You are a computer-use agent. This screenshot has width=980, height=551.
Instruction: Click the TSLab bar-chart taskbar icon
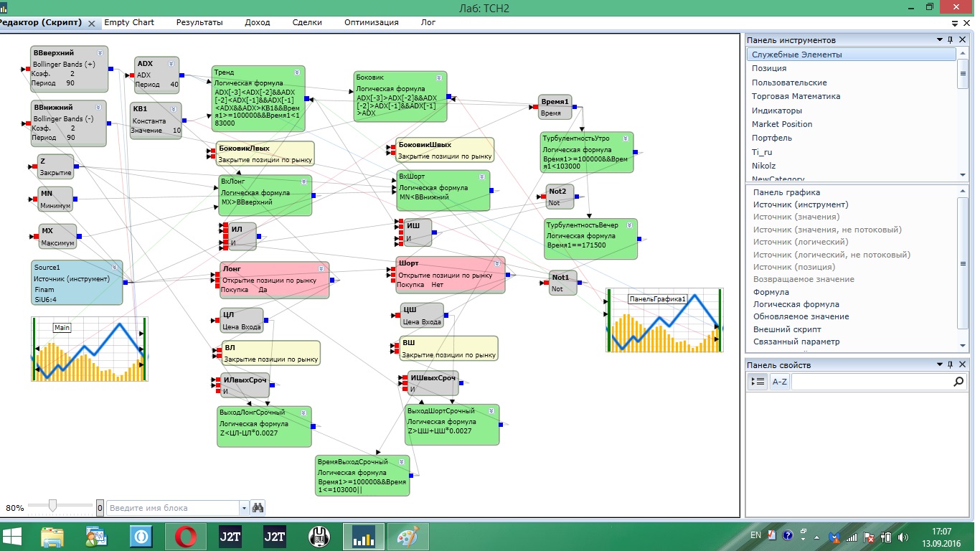[364, 536]
